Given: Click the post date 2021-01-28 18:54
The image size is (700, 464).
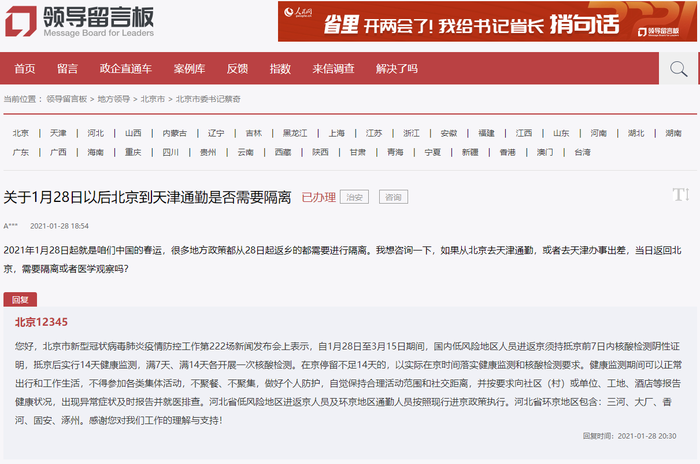Looking at the screenshot, I should click(59, 226).
